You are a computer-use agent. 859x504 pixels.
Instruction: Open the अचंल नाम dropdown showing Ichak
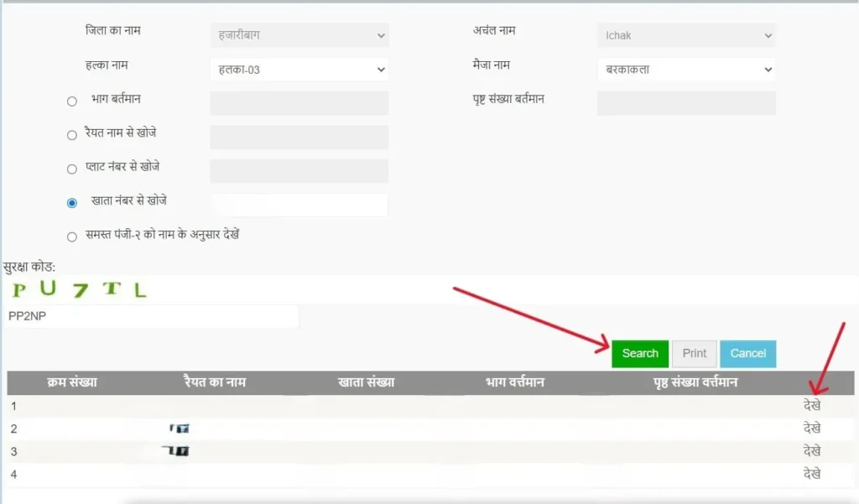click(x=686, y=36)
